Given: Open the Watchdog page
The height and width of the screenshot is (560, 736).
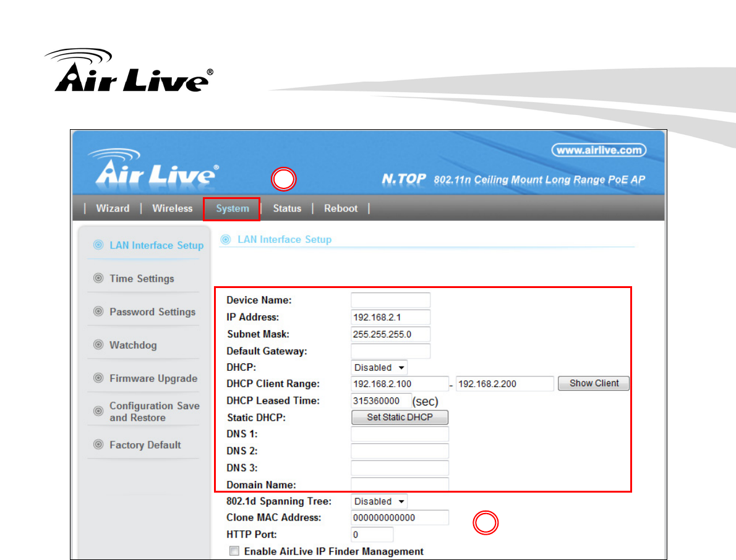Looking at the screenshot, I should click(134, 345).
